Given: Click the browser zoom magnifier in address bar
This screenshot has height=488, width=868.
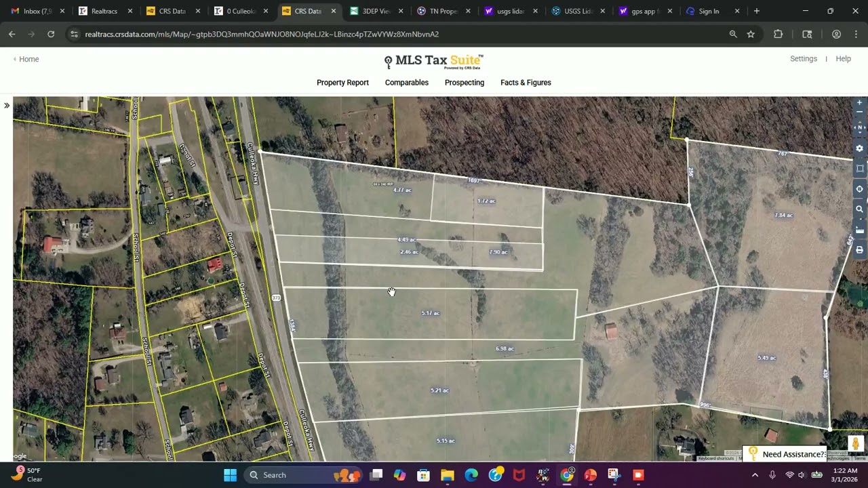Looking at the screenshot, I should pos(733,34).
